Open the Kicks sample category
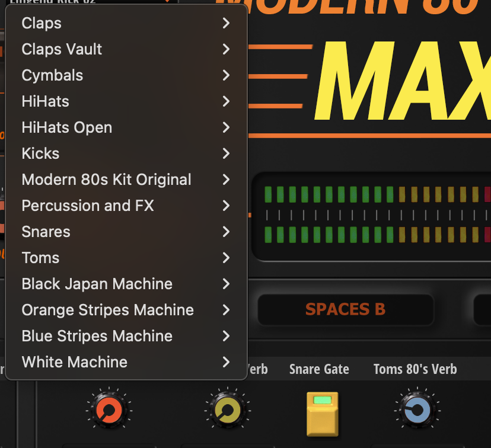Viewport: 491px width, 448px height. [40, 153]
